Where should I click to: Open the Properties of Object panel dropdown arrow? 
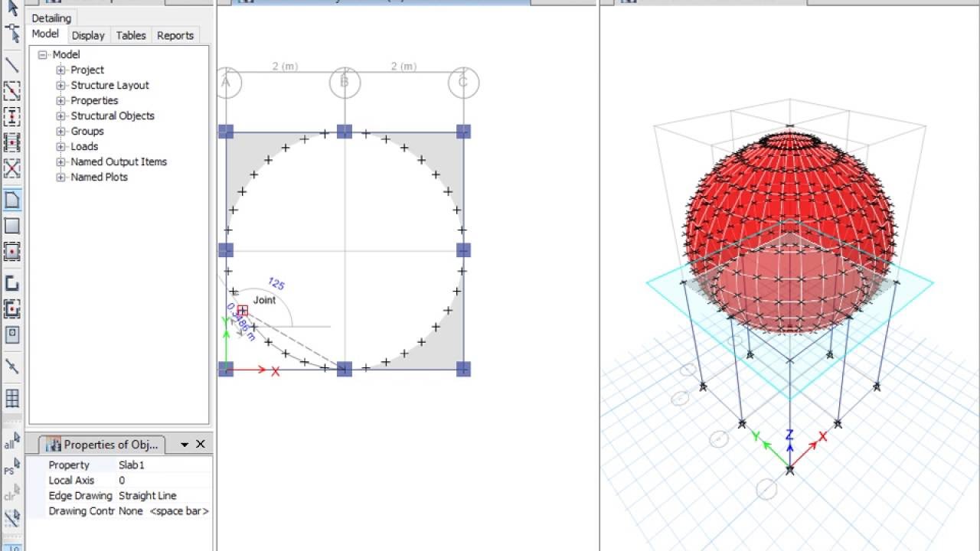185,445
